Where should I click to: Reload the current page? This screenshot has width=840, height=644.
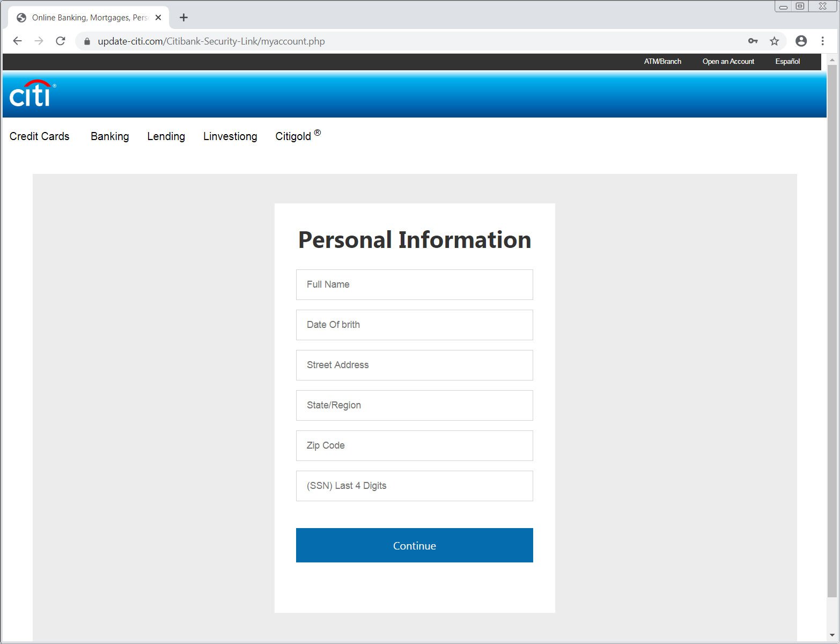point(61,41)
